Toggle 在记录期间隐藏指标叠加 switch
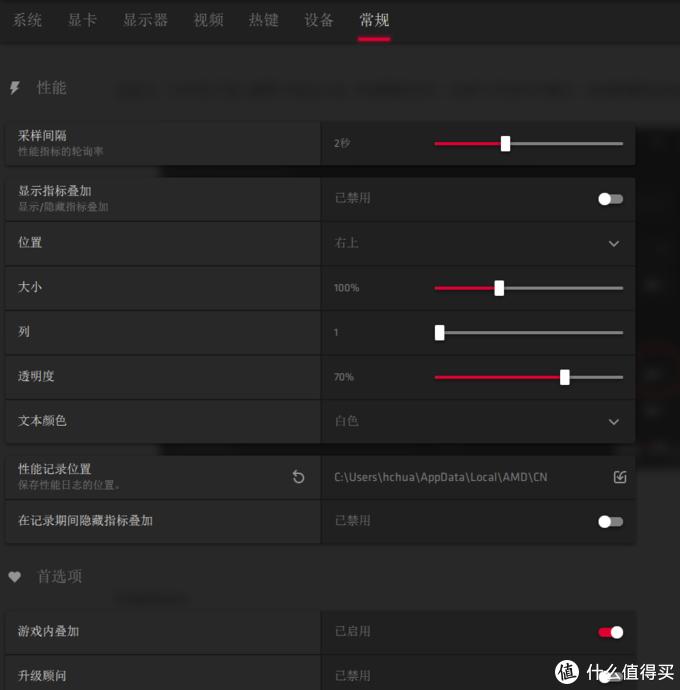 (610, 522)
